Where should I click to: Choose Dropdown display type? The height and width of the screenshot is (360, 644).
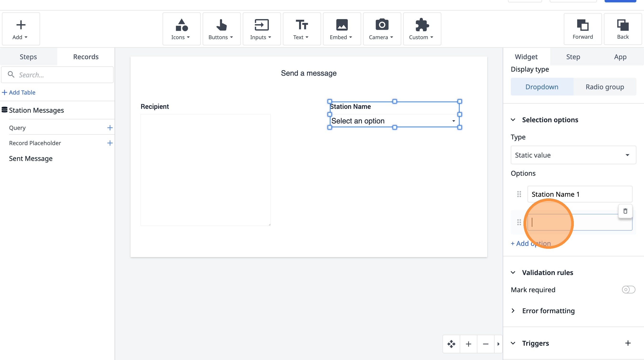coord(542,87)
